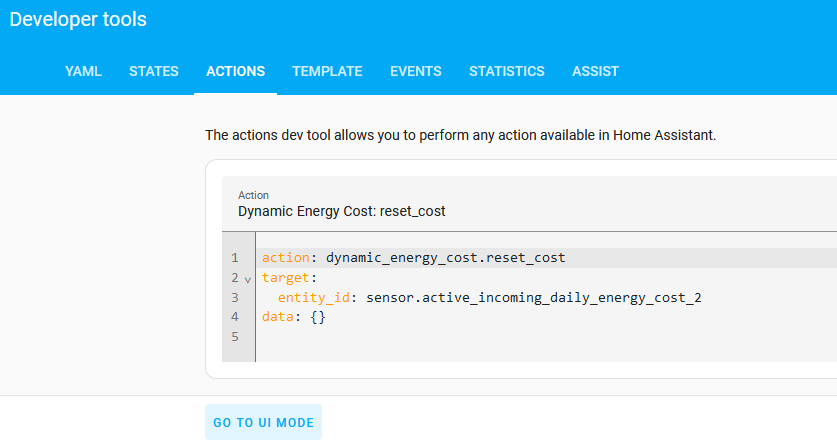Click line number 3 in the gutter

coord(235,297)
